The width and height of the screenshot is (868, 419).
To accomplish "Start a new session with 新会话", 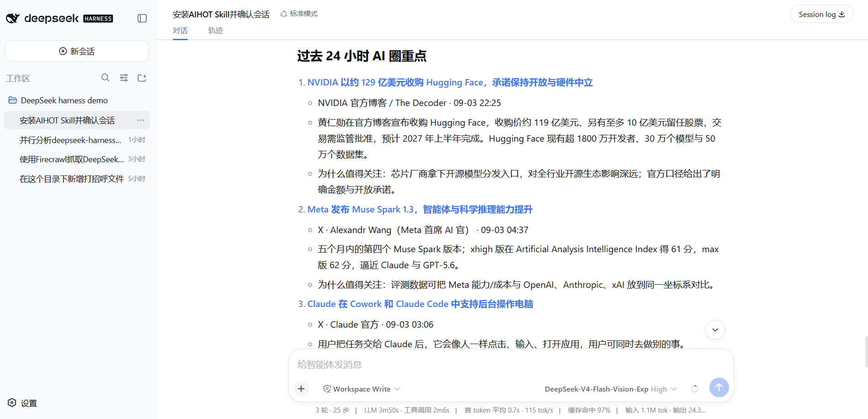I will pos(77,51).
